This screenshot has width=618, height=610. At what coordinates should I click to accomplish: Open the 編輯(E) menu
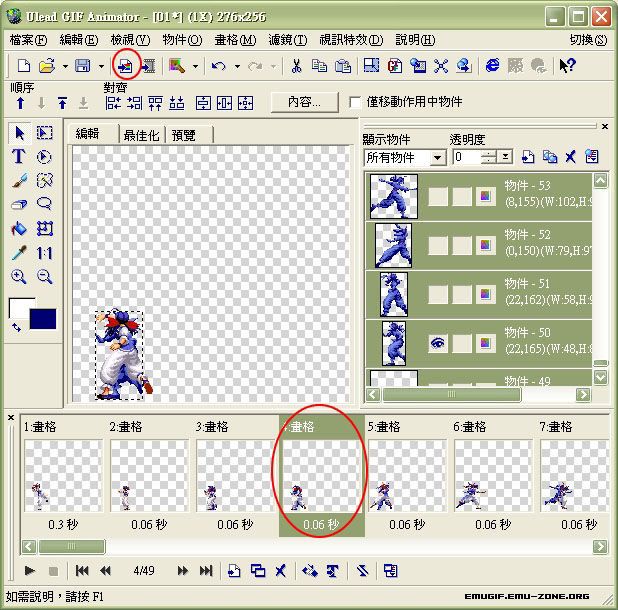pos(78,40)
